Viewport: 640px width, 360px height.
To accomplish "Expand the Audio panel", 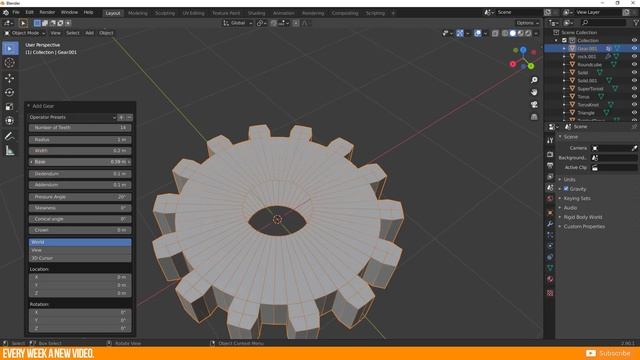I will pyautogui.click(x=570, y=208).
